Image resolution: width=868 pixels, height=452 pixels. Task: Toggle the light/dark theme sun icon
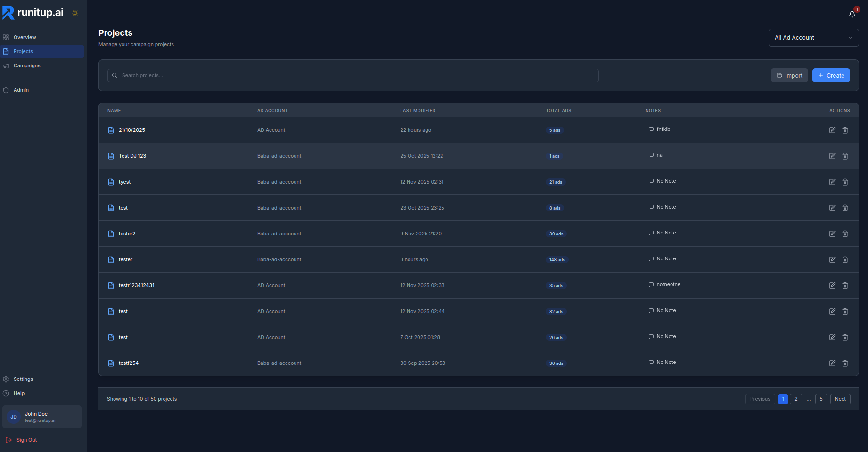point(75,13)
